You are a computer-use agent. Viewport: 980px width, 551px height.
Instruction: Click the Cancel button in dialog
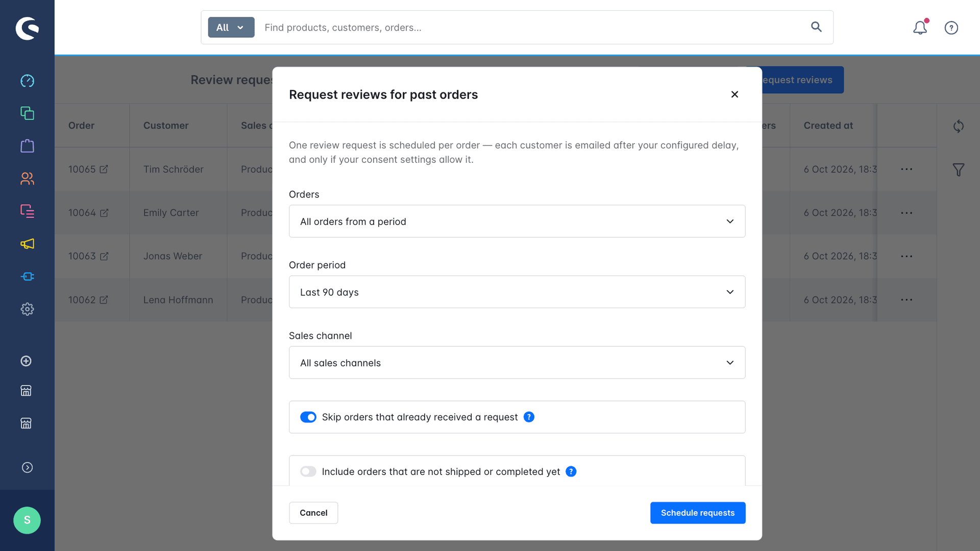[x=313, y=513]
